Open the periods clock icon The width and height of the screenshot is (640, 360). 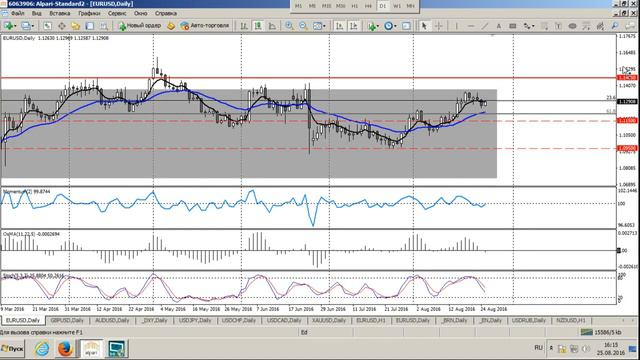(388, 26)
